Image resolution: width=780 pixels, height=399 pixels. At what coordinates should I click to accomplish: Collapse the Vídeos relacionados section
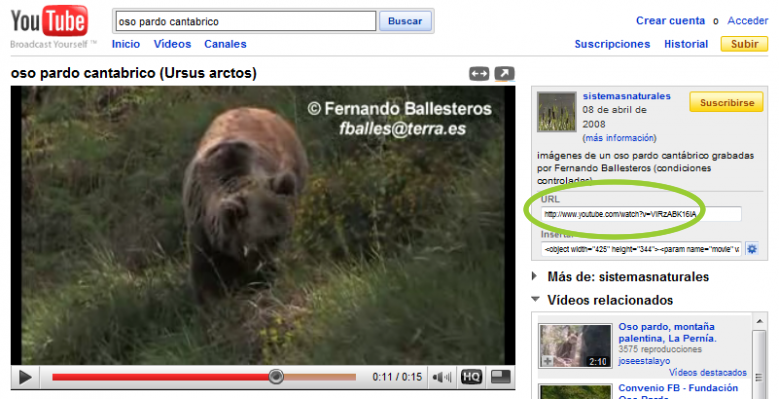click(x=535, y=299)
